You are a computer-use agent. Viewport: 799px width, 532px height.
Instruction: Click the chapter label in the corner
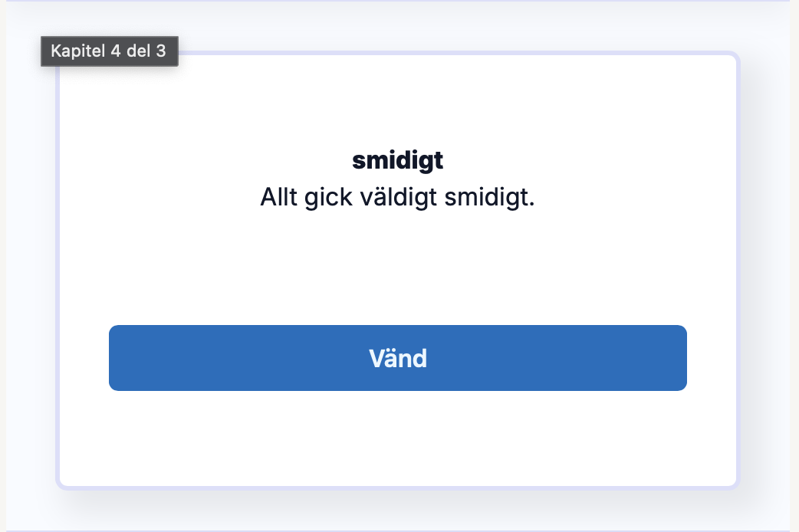109,51
